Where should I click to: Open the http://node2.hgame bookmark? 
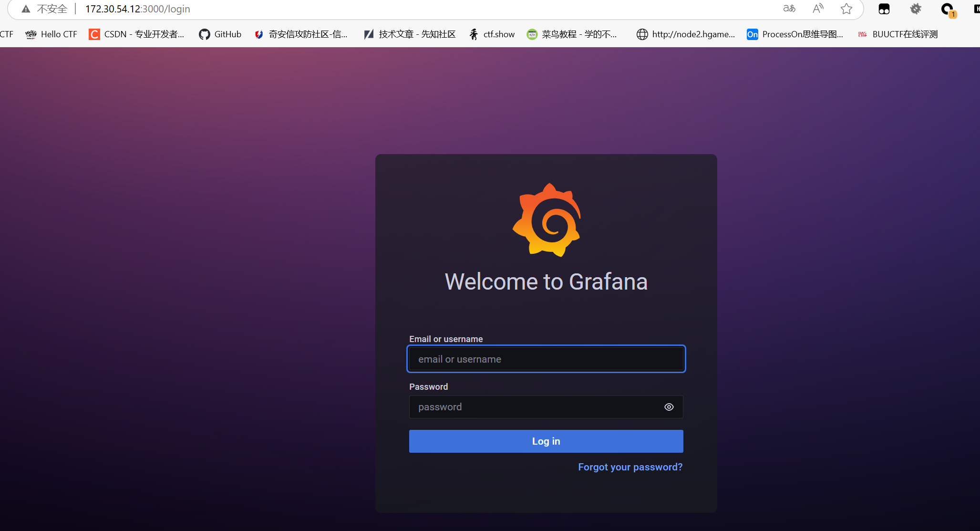pyautogui.click(x=686, y=34)
